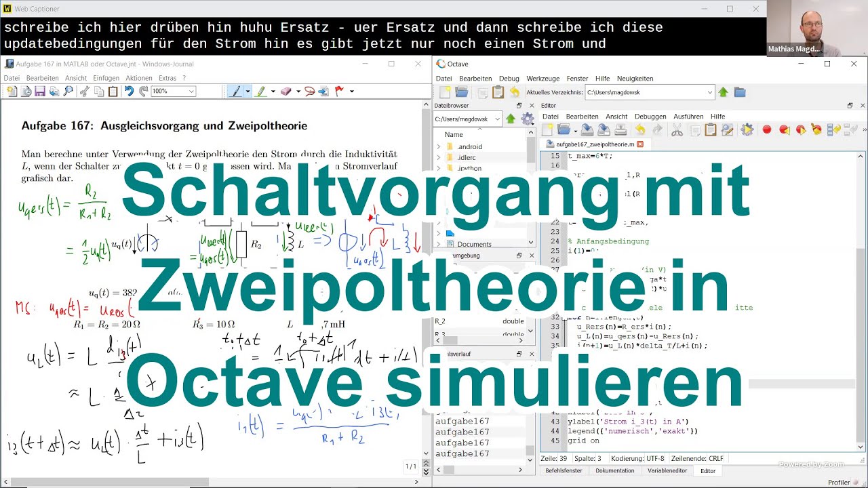Switch to the Befehlsfenster tab
This screenshot has height=488, width=868.
(x=564, y=470)
